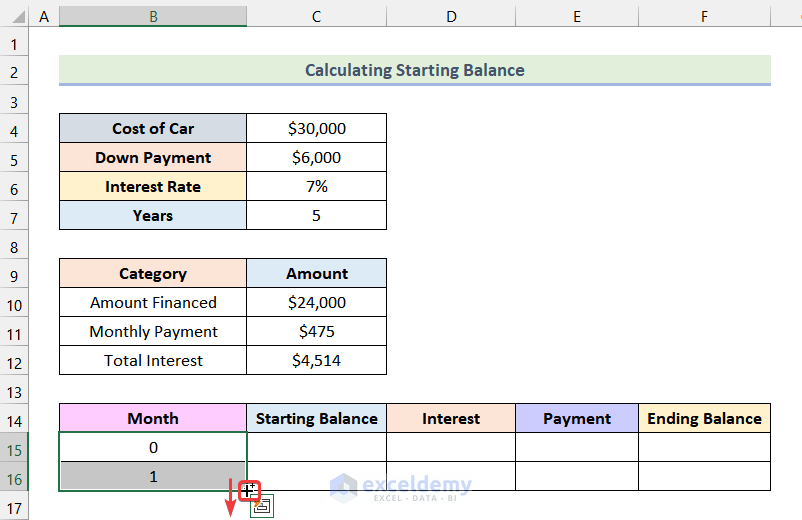This screenshot has width=802, height=520.
Task: Select the $4,514 cell
Action: [317, 360]
